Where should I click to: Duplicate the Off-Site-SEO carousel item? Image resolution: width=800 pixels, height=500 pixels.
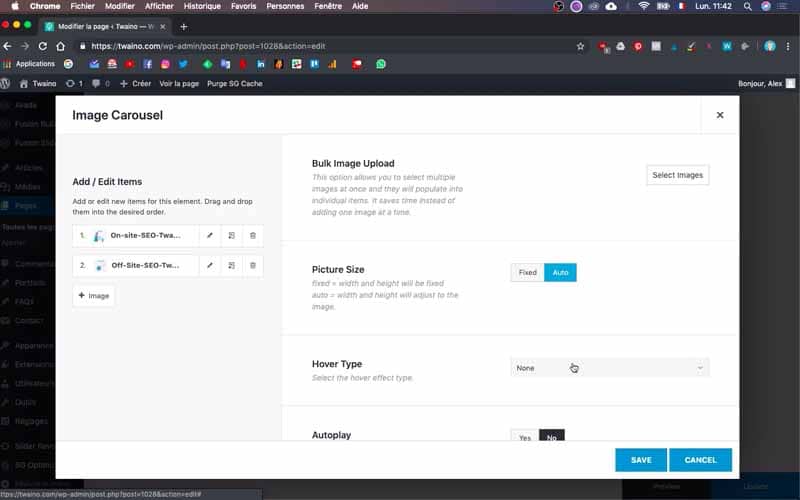[x=231, y=265]
